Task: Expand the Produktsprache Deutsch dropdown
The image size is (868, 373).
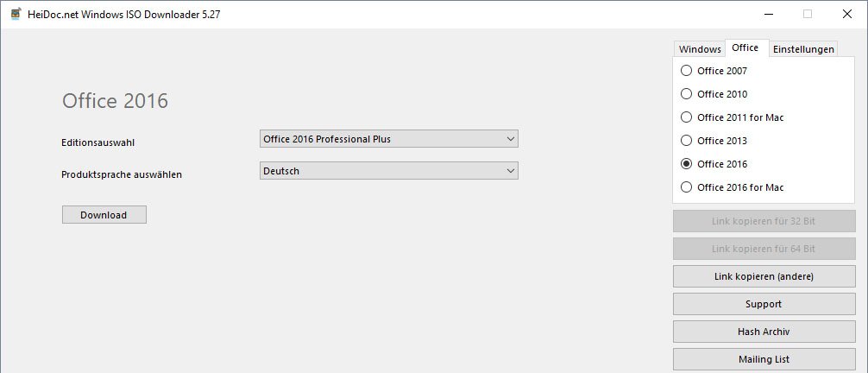Action: click(x=388, y=171)
